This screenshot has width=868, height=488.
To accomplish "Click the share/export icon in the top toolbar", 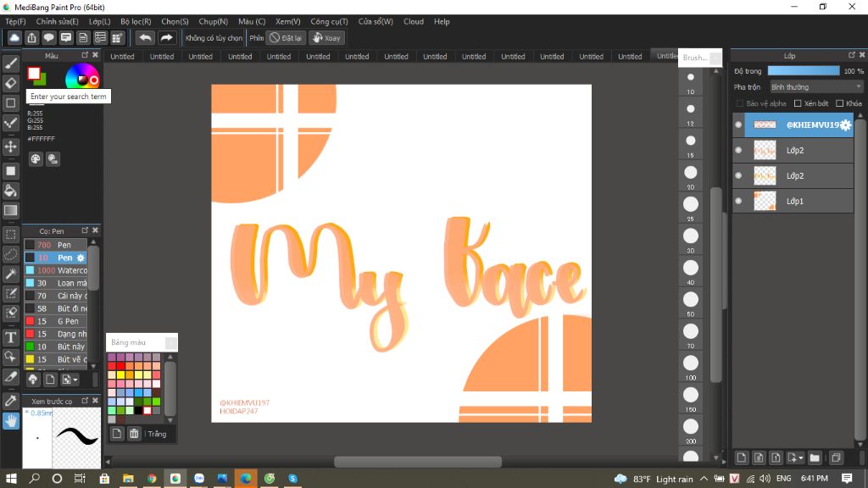I will 31,37.
